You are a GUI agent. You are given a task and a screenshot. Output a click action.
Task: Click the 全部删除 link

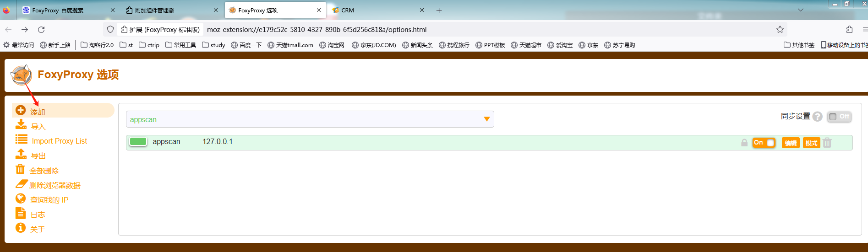(44, 171)
